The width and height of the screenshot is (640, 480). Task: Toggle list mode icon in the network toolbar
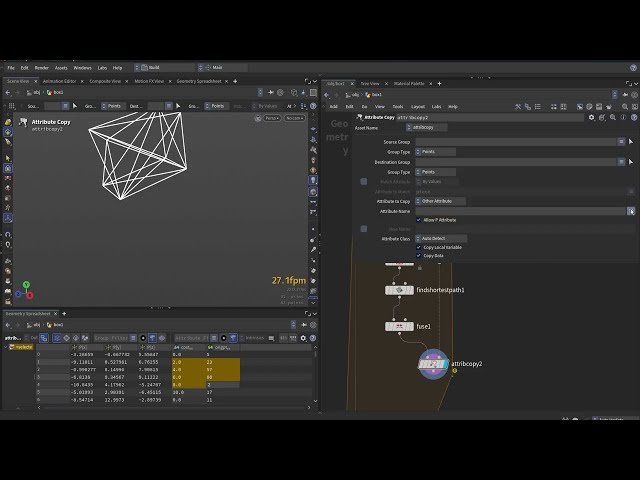click(x=538, y=107)
